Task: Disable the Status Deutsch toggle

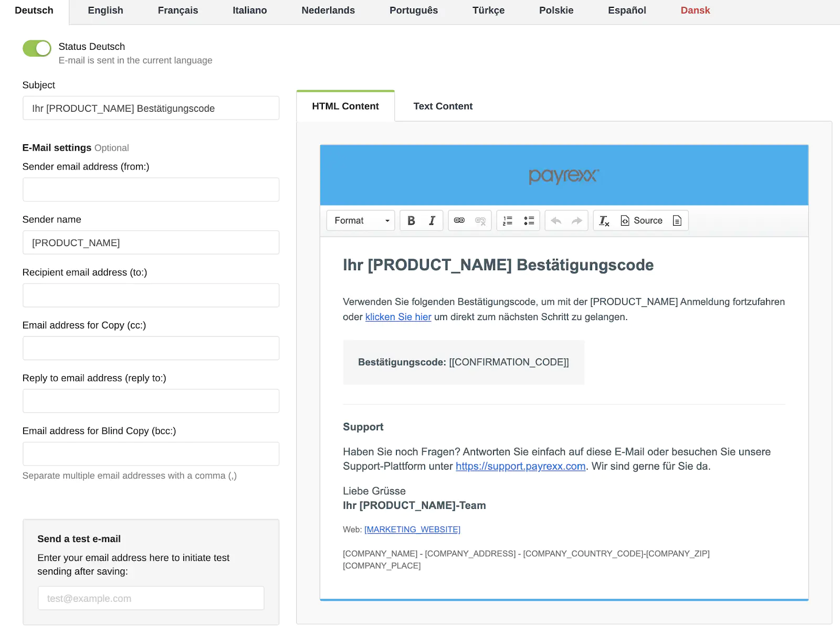Action: point(37,48)
